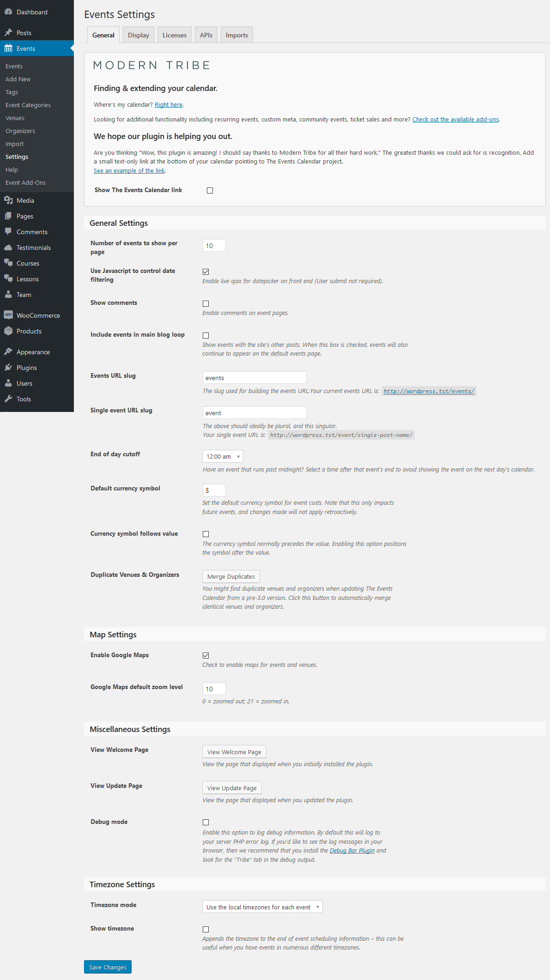This screenshot has width=550, height=980.
Task: Click the Merge Duplicates button
Action: (231, 576)
